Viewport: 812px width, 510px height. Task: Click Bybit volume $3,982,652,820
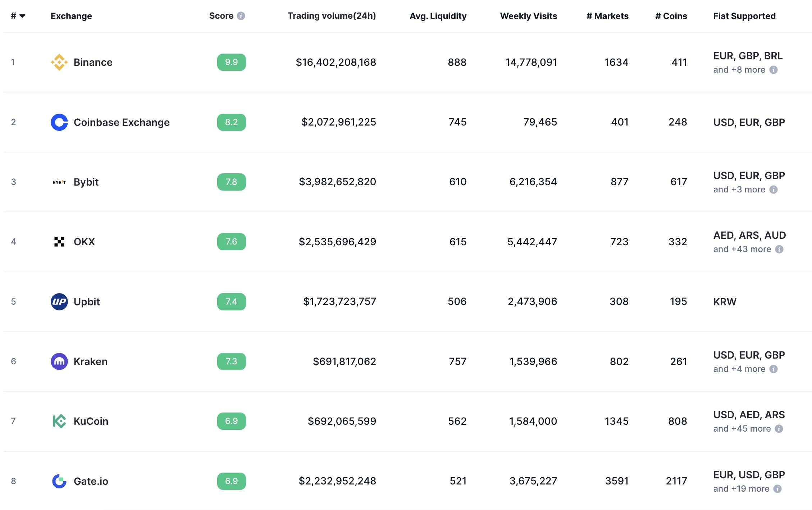(338, 182)
